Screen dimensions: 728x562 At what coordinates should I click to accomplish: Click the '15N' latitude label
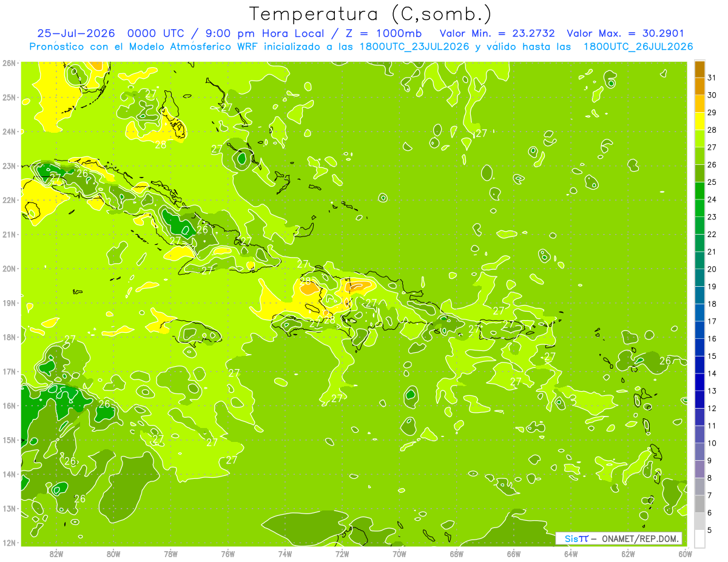[x=8, y=440]
